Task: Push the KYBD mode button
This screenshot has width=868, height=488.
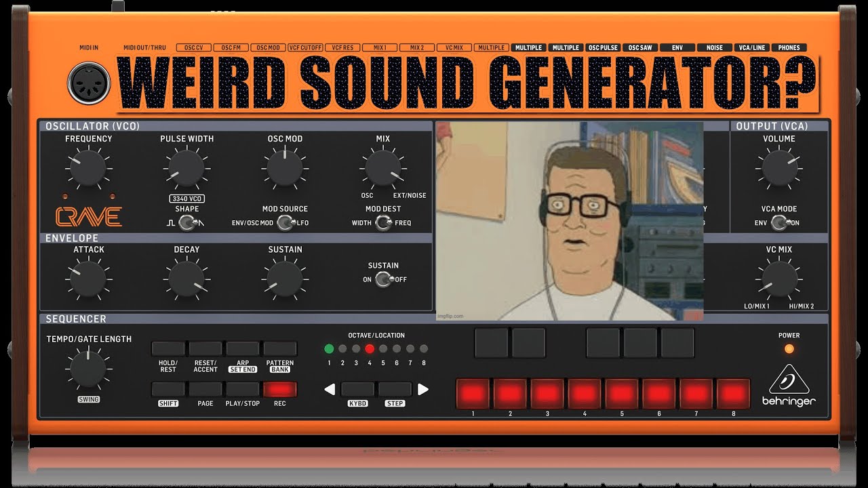Action: [x=357, y=389]
